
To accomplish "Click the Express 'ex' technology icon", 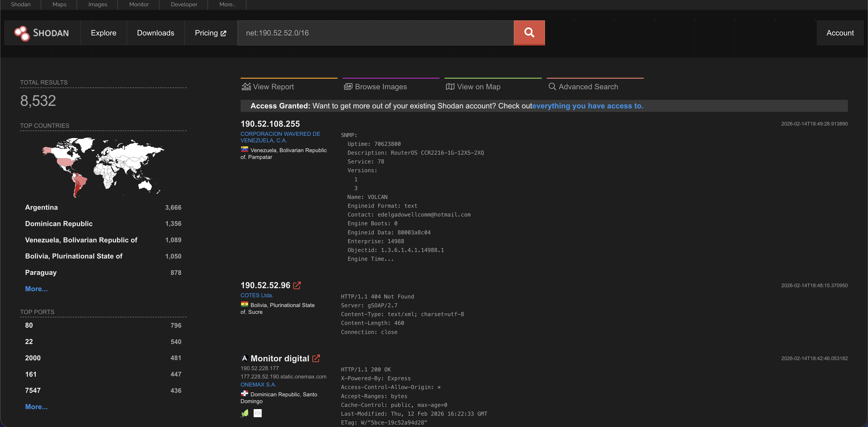I will (257, 413).
